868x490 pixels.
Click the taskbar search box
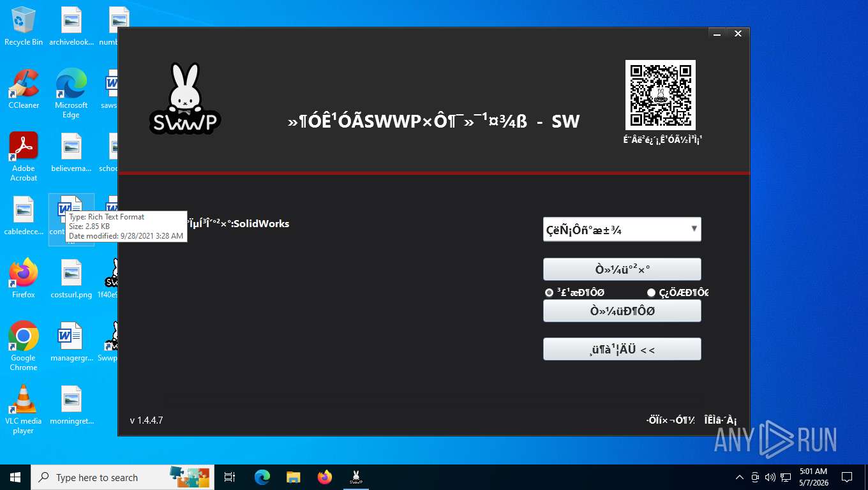[x=123, y=477]
